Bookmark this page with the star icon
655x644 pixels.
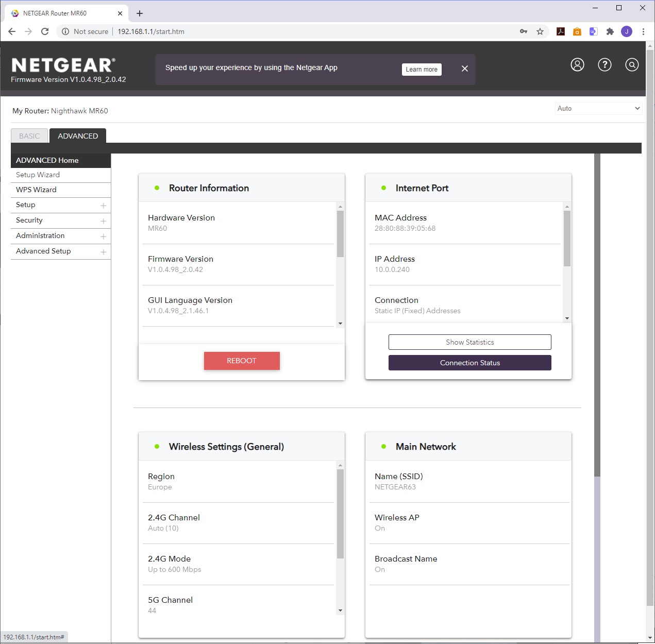point(540,31)
